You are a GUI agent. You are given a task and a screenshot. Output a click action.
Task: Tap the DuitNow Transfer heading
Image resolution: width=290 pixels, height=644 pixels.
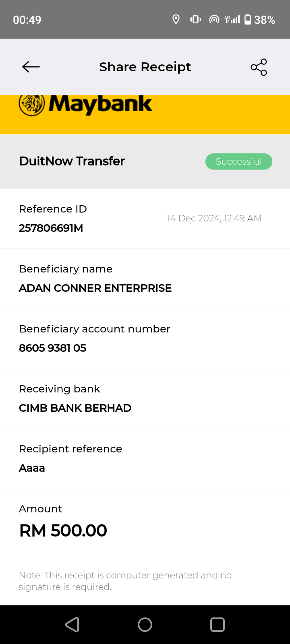pos(72,161)
